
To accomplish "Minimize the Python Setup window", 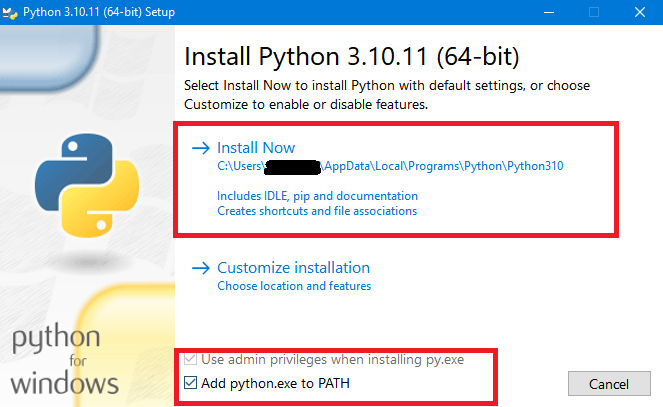I will click(549, 12).
